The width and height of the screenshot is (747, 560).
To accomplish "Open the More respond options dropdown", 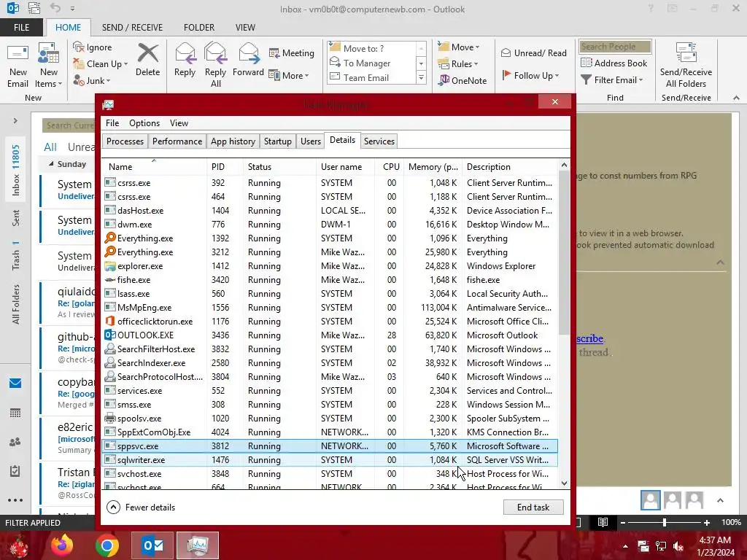I will tap(289, 75).
